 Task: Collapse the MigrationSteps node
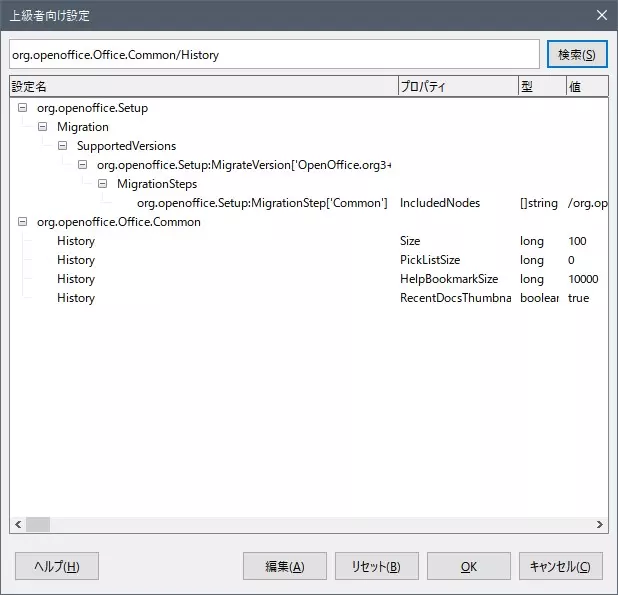(x=102, y=184)
